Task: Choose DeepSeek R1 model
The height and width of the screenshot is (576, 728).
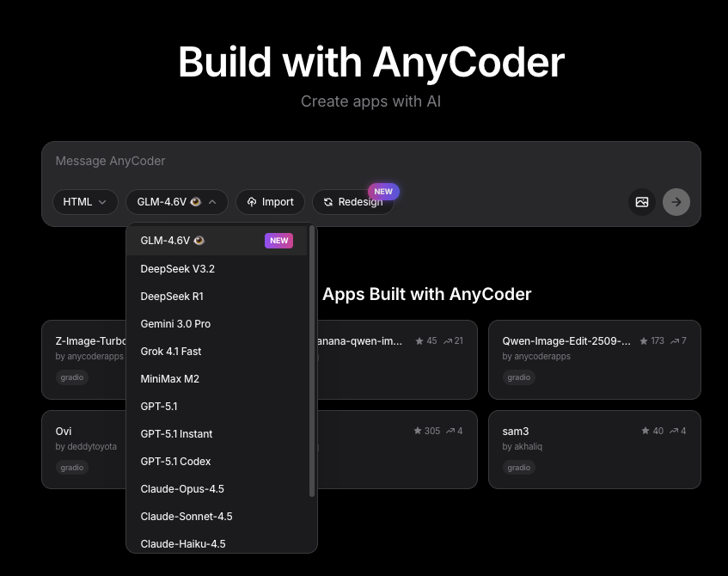Action: pos(172,296)
